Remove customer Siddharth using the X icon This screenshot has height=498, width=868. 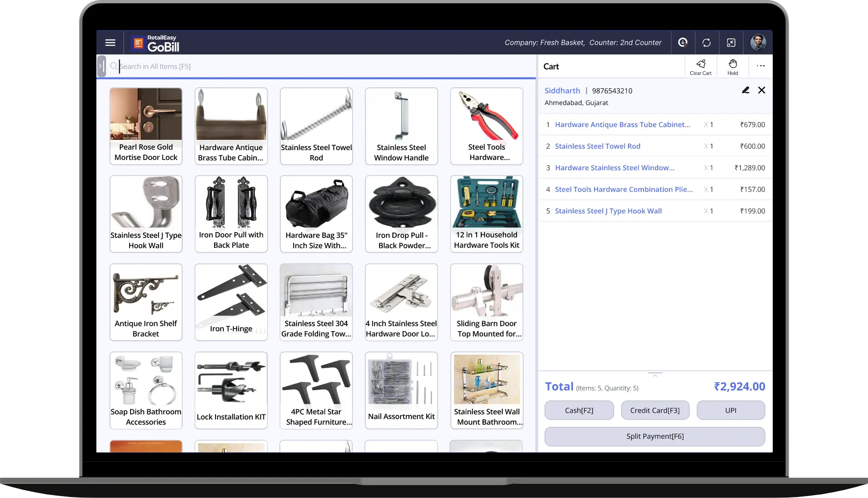(x=761, y=90)
